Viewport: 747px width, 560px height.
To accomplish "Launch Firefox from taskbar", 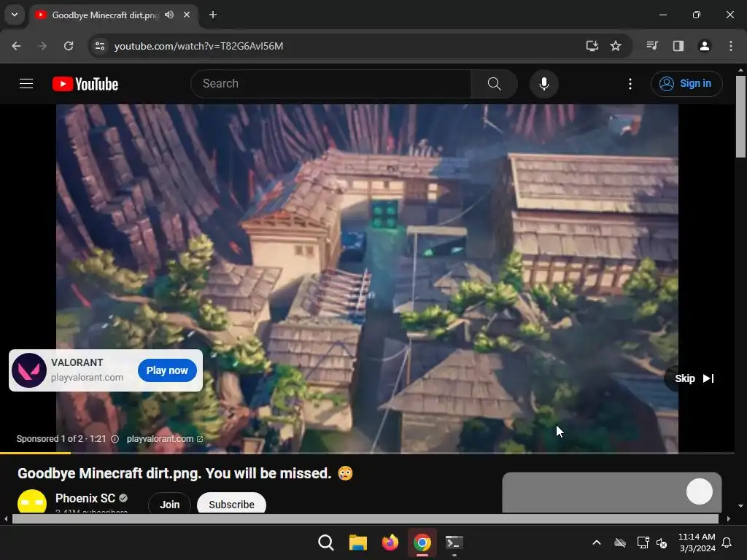I will click(390, 542).
